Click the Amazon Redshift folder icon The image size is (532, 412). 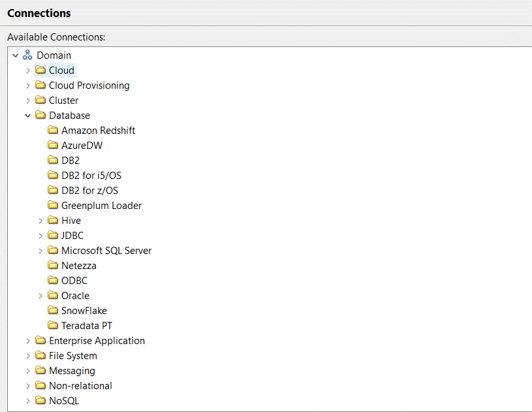[53, 131]
